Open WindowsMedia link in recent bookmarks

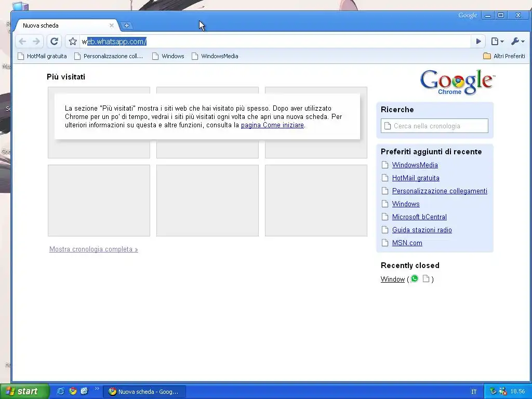coord(415,165)
